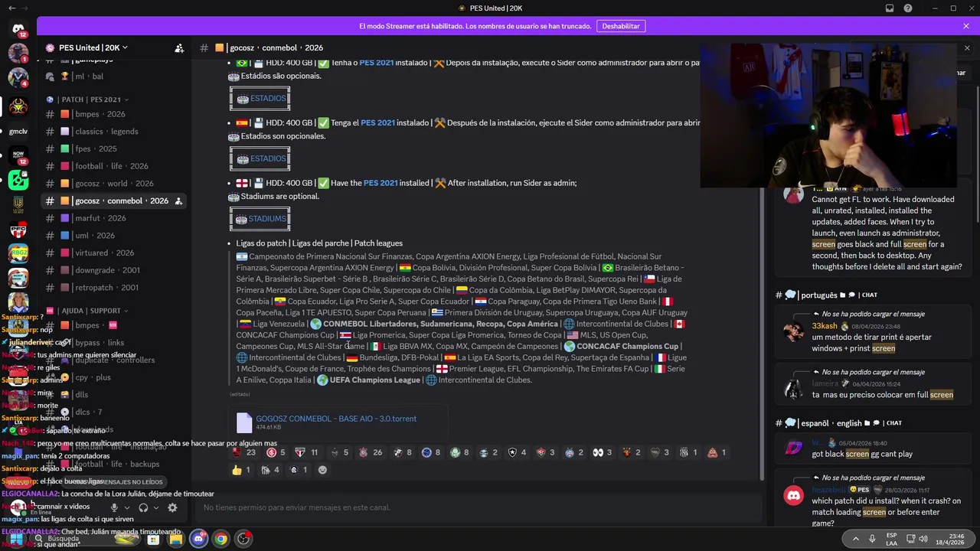Open user settings gear icon

[x=172, y=507]
